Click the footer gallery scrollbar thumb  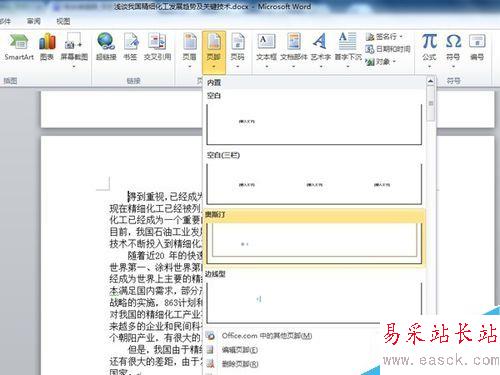431,103
